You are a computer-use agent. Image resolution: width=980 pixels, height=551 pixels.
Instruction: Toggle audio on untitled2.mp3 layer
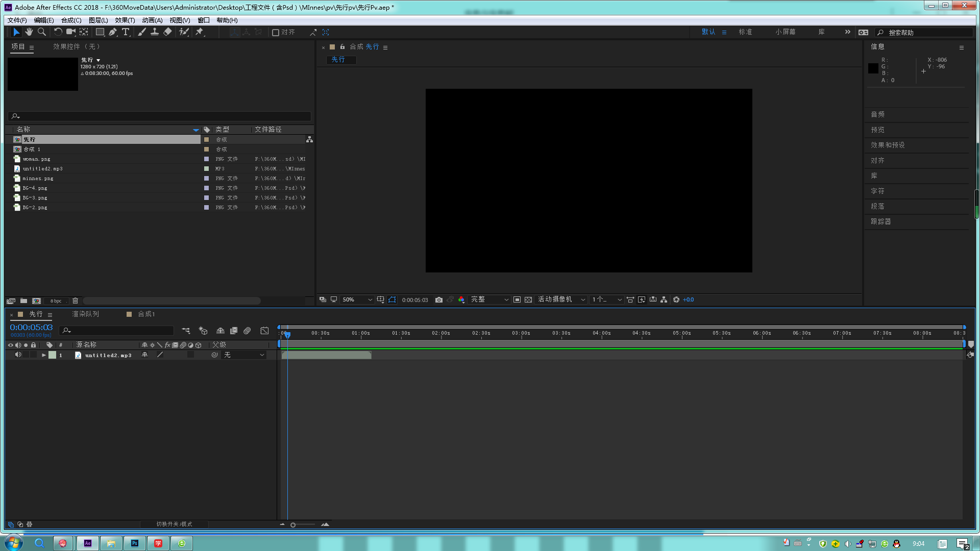(x=18, y=355)
